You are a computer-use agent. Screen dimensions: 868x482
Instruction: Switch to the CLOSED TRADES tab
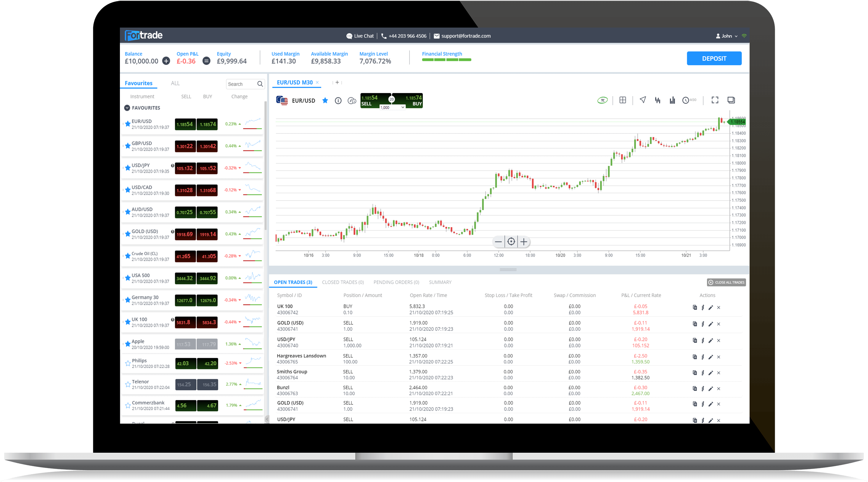pos(343,282)
